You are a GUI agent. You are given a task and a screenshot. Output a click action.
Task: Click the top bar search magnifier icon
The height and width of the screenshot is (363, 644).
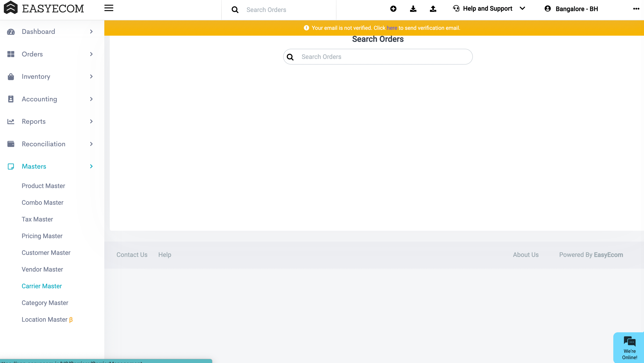tap(235, 10)
